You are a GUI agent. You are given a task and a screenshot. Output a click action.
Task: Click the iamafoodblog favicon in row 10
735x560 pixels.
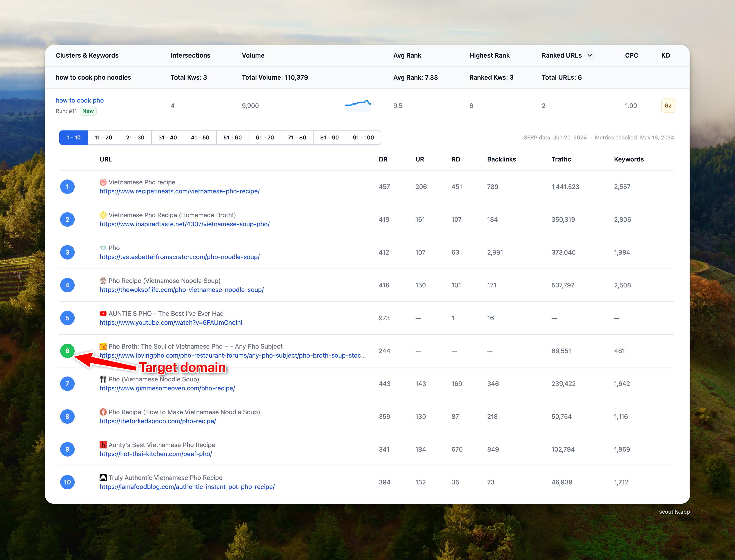pos(103,478)
